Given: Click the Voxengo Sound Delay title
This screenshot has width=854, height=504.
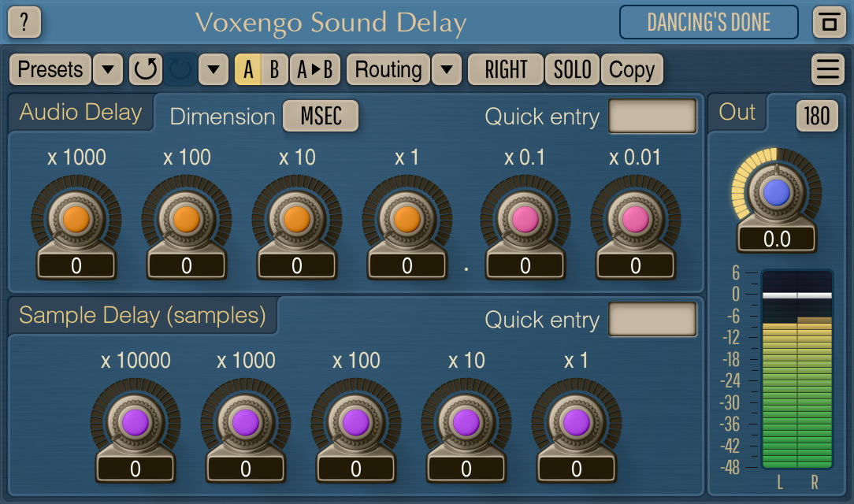Looking at the screenshot, I should tap(331, 23).
